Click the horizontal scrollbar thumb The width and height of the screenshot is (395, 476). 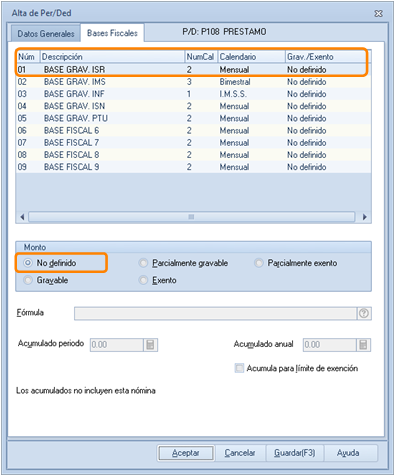[191, 217]
